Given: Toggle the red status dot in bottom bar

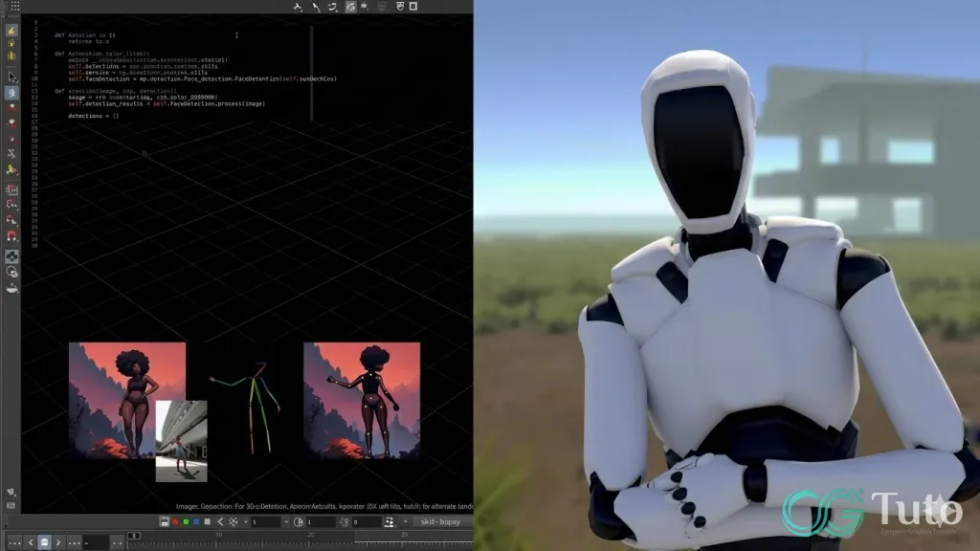Looking at the screenshot, I should coord(175,521).
